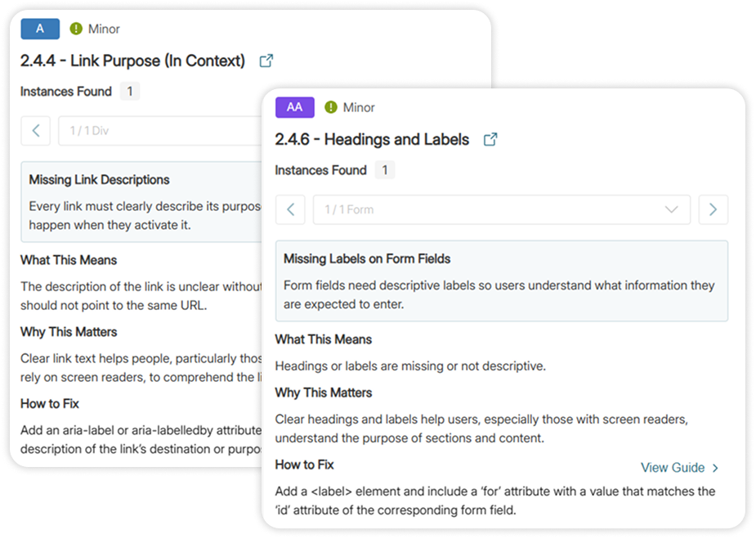Click Instances Found count on Link Purpose card
756x539 pixels.
130,92
